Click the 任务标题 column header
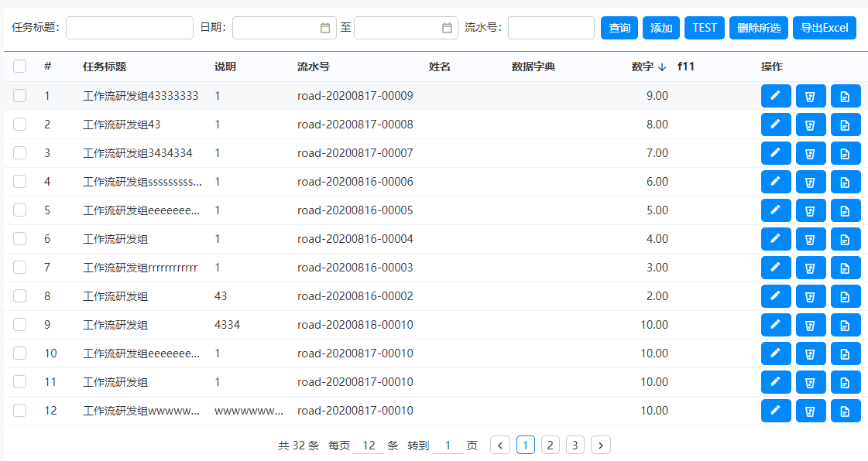The height and width of the screenshot is (461, 868). click(105, 67)
